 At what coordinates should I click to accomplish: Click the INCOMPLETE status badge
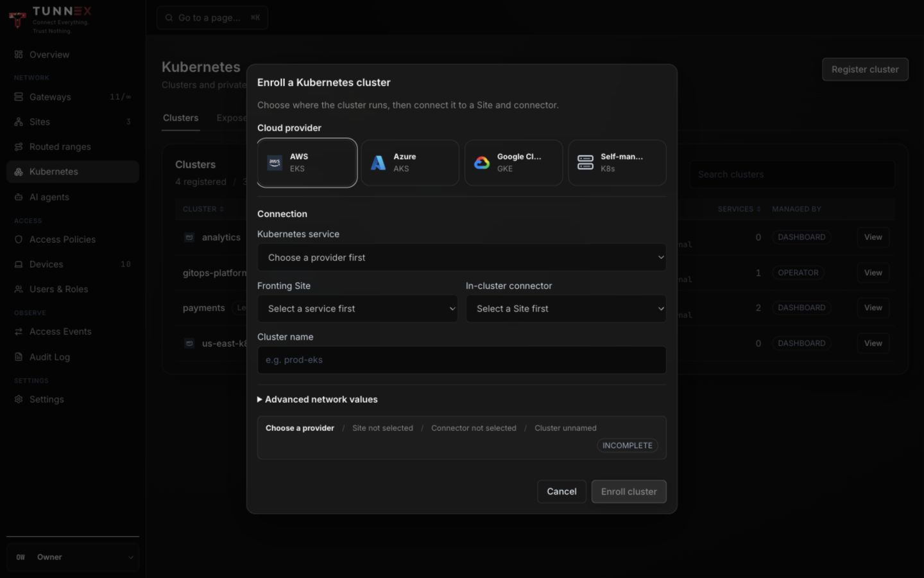pyautogui.click(x=628, y=446)
